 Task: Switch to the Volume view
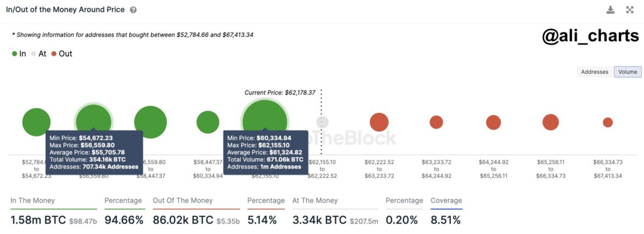(627, 72)
